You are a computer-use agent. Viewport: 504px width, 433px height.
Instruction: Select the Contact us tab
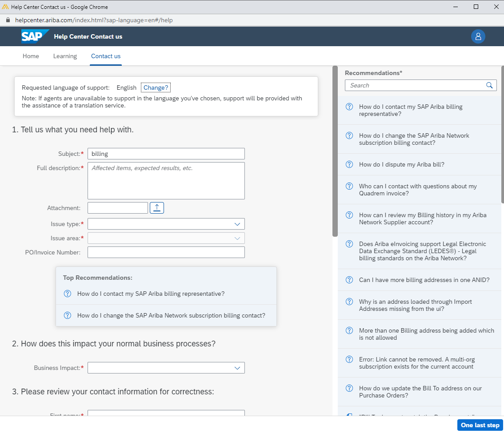pyautogui.click(x=106, y=56)
